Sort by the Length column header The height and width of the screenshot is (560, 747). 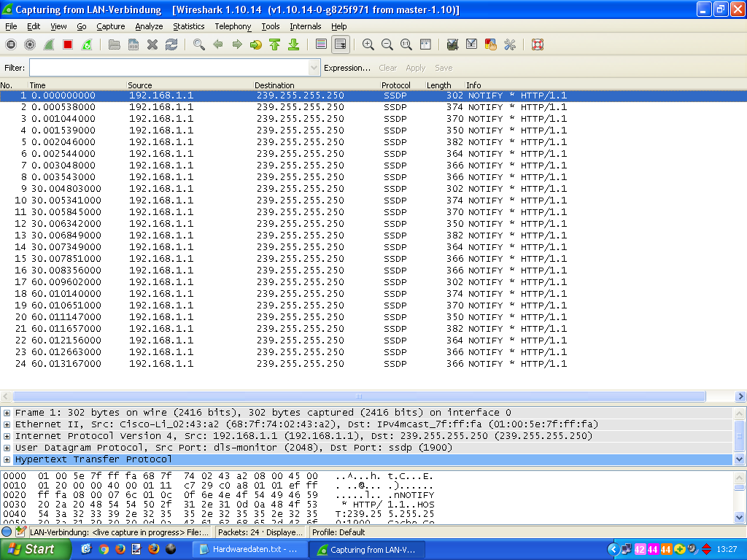coord(444,85)
